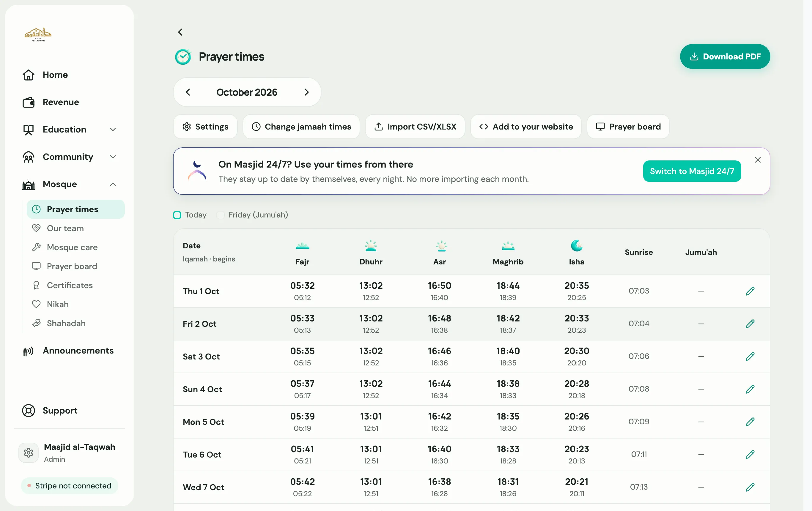Click the Maghrib sunset column icon
This screenshot has height=511, width=812.
[508, 246]
